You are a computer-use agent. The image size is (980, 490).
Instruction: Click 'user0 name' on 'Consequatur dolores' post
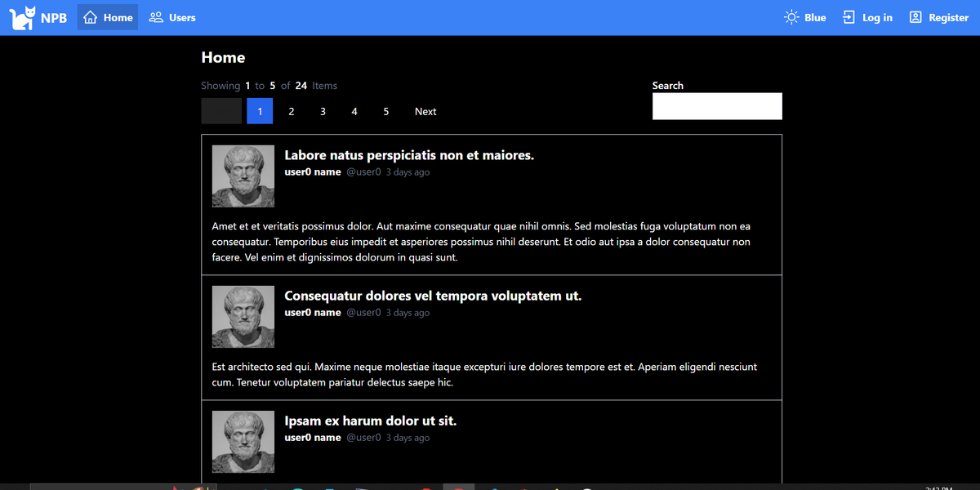313,313
